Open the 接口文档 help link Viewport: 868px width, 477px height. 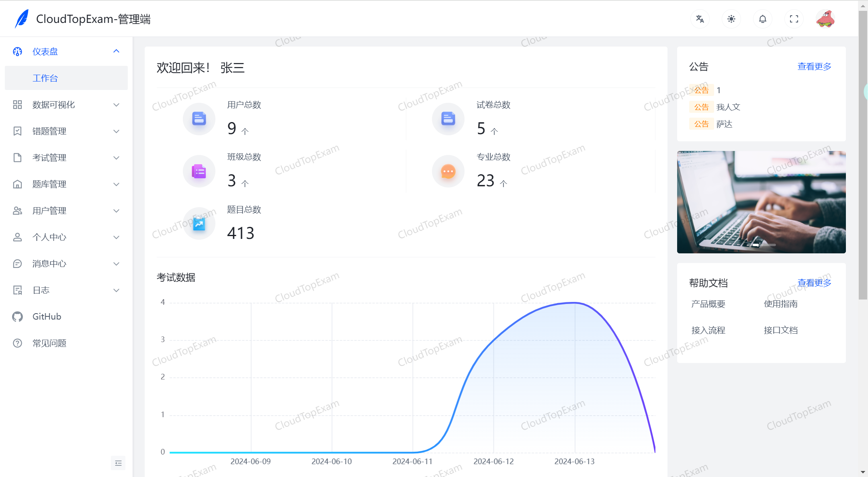click(x=781, y=330)
